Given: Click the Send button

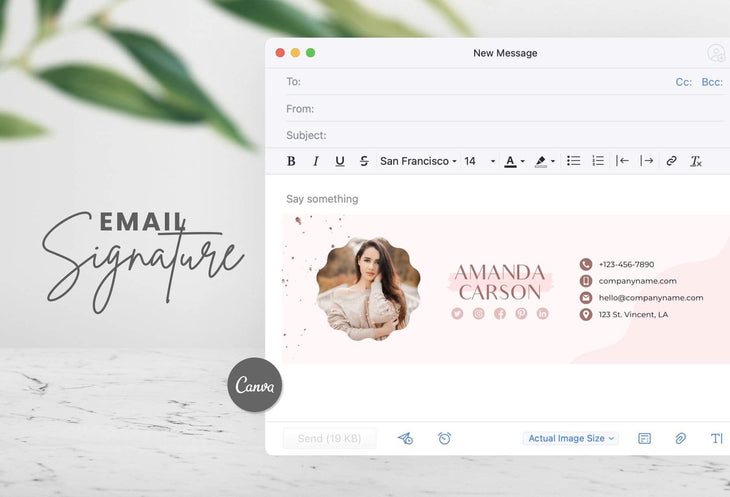Looking at the screenshot, I should click(x=329, y=438).
